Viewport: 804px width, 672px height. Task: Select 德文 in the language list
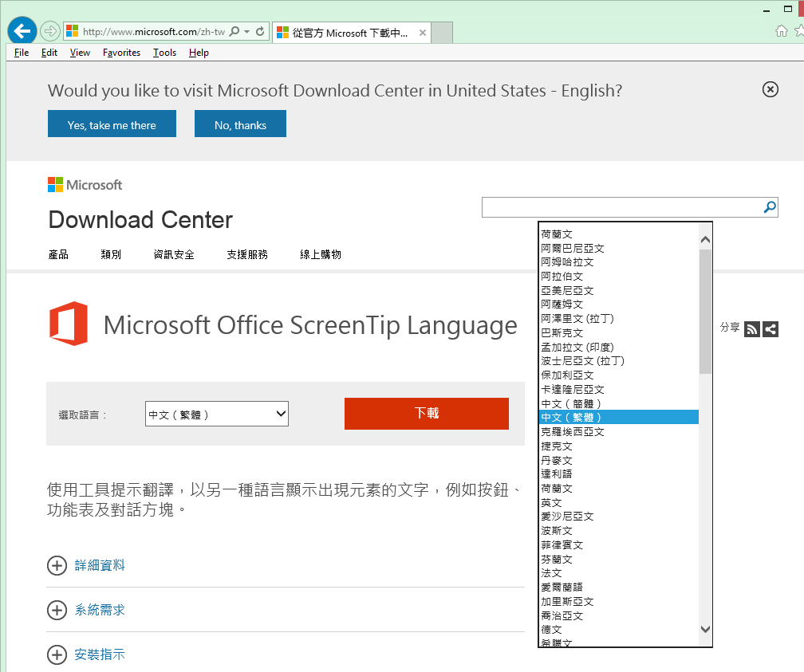(620, 630)
